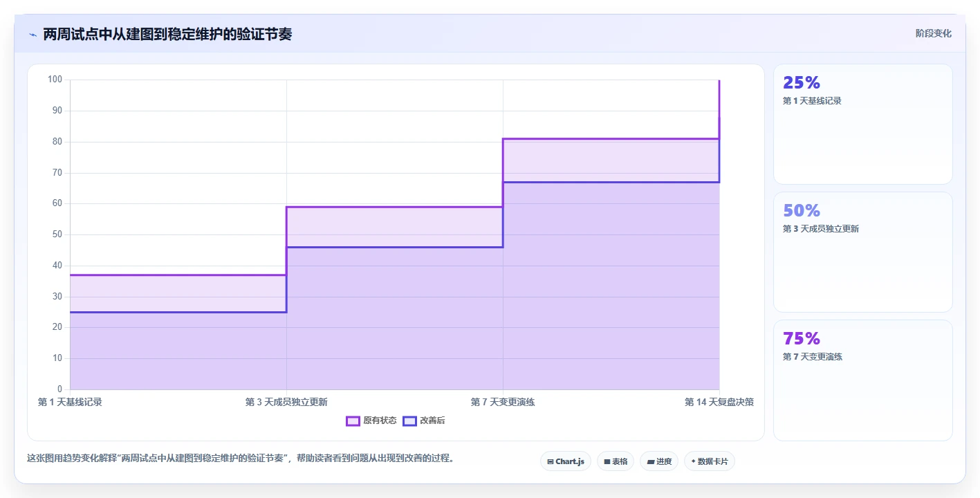
Task: Click the y-axis value 50
Action: pos(57,234)
